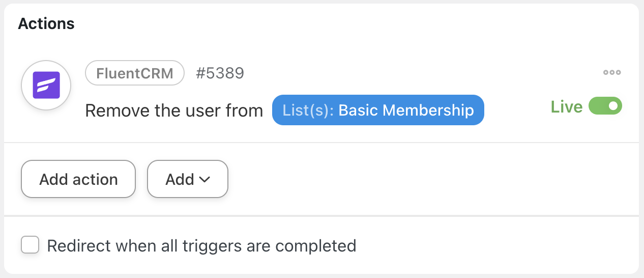Screen dimensions: 644x278
Task: Click the "Remove the user from" sentence
Action: [x=174, y=110]
